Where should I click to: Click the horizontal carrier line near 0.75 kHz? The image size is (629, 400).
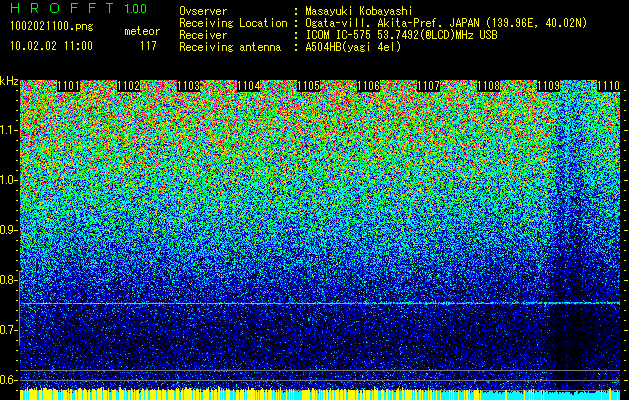[x=320, y=303]
